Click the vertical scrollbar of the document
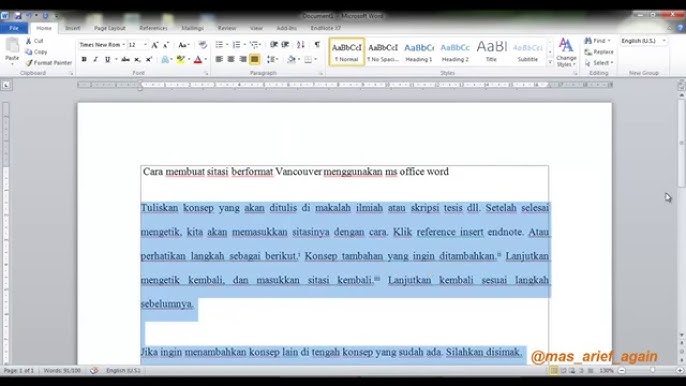 681,214
